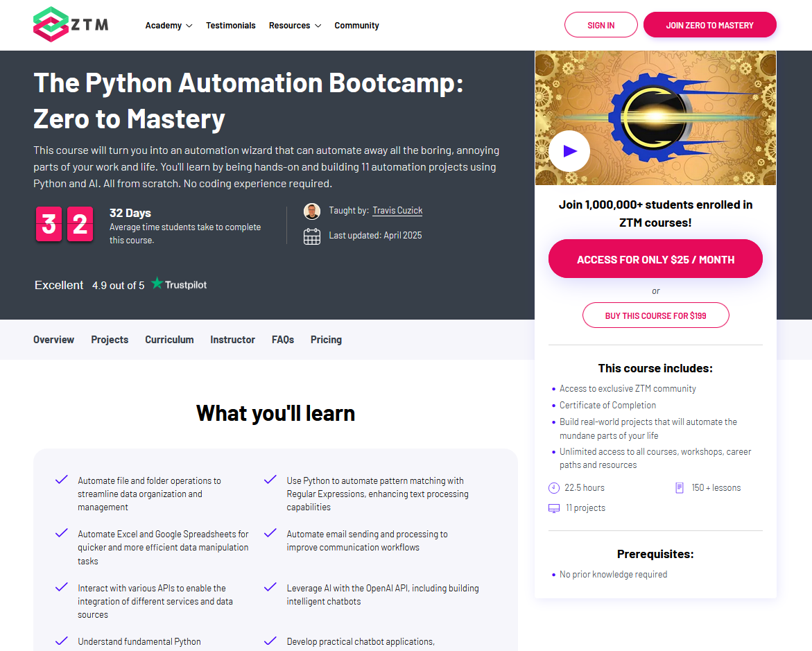Click the checkmark beside Automate email sending
Image resolution: width=812 pixels, height=651 pixels.
(x=270, y=533)
